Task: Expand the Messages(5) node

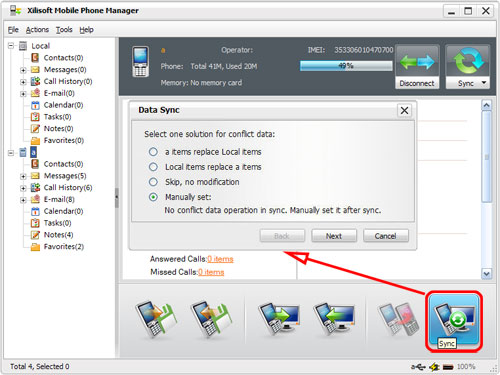Action: [23, 176]
